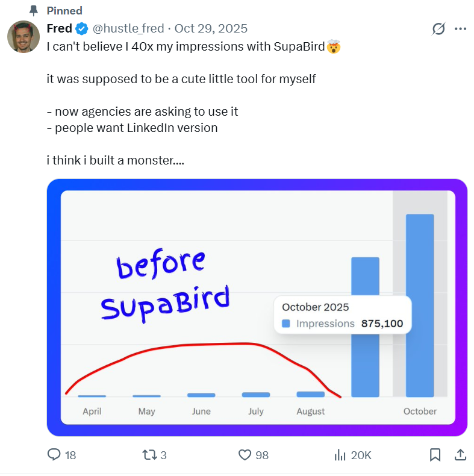Click the blue Impressions legend swatch

(286, 324)
